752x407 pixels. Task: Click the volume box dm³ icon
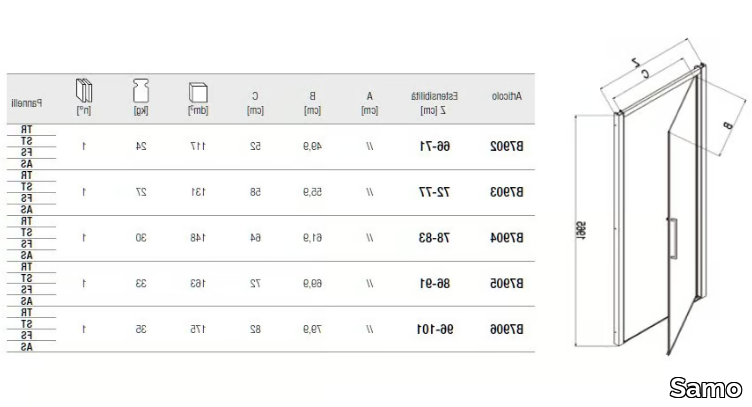pyautogui.click(x=198, y=93)
